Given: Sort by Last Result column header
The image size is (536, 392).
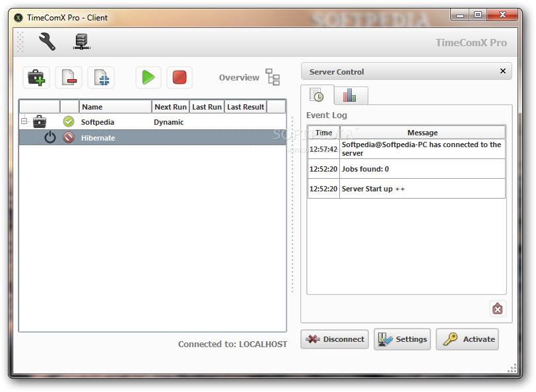Looking at the screenshot, I should pyautogui.click(x=246, y=107).
